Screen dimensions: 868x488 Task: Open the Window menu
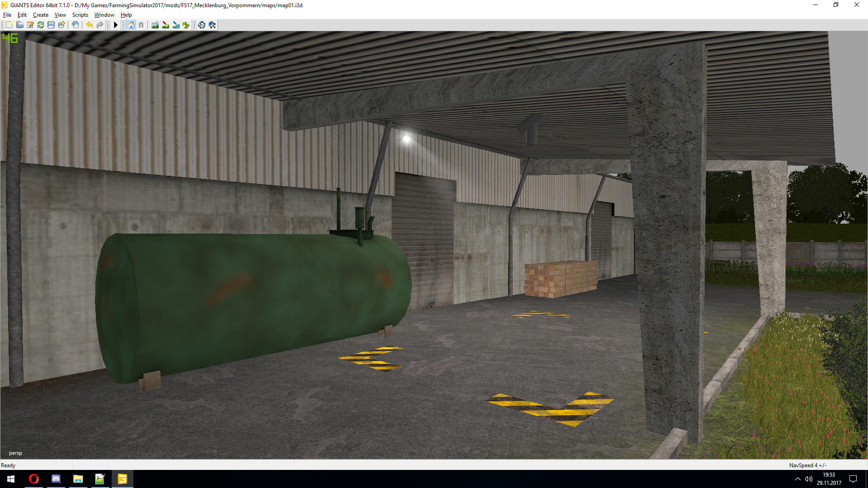click(104, 15)
